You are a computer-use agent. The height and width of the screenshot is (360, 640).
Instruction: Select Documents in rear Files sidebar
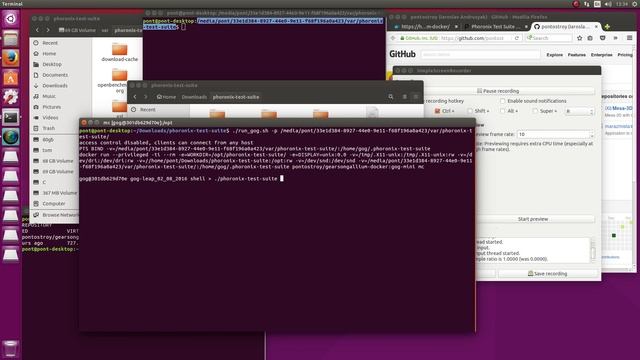pyautogui.click(x=55, y=75)
